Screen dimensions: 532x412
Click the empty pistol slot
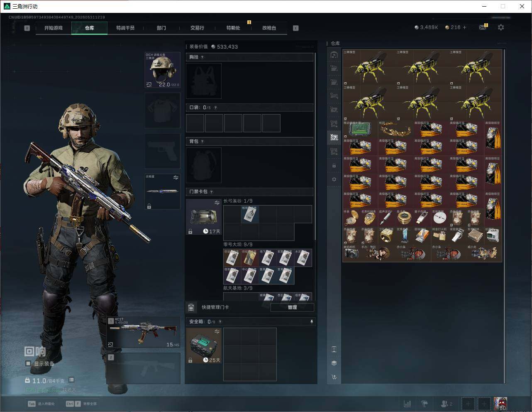162,151
